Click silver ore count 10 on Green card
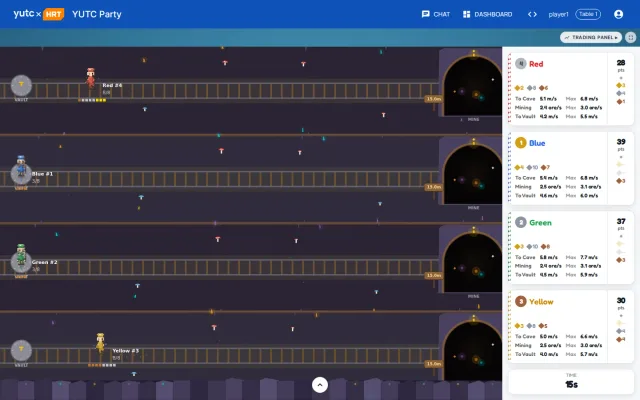Viewport: 640px width, 400px height. (x=532, y=247)
